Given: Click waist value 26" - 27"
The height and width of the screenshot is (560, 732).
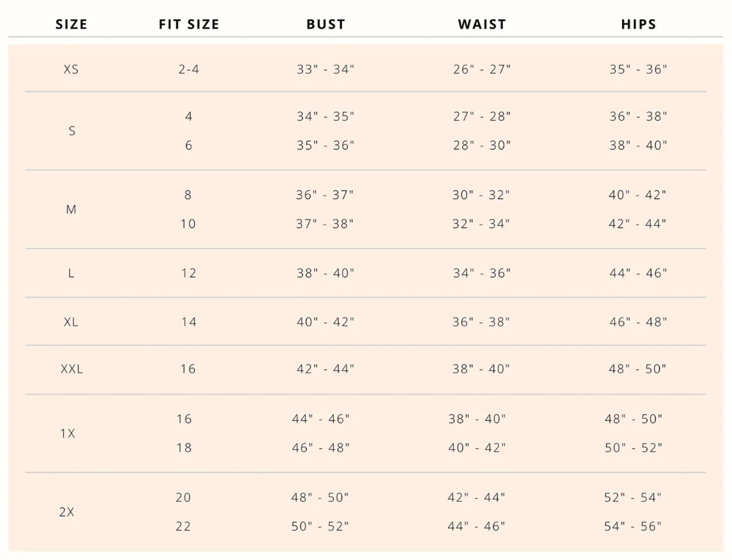Looking at the screenshot, I should point(482,70).
